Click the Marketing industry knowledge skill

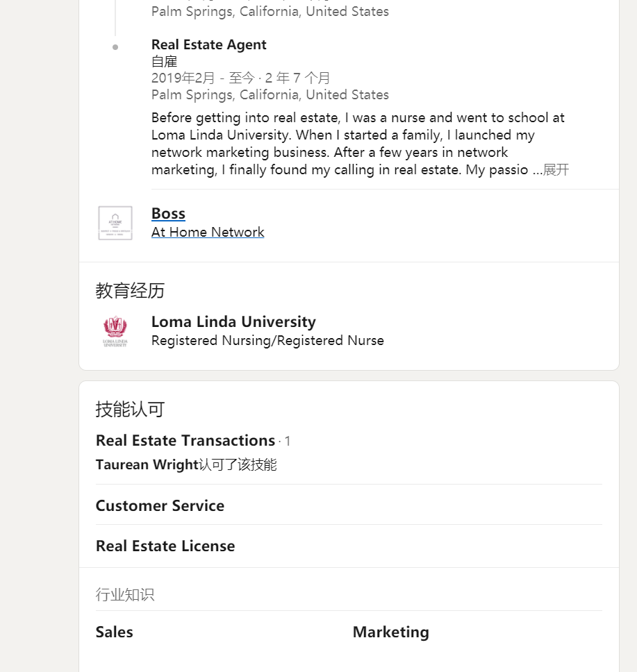coord(391,632)
